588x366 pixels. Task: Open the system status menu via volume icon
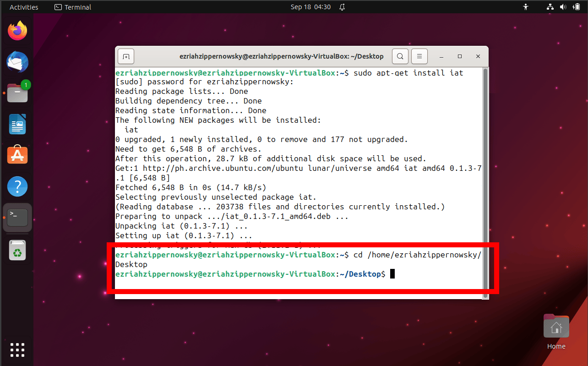[563, 7]
